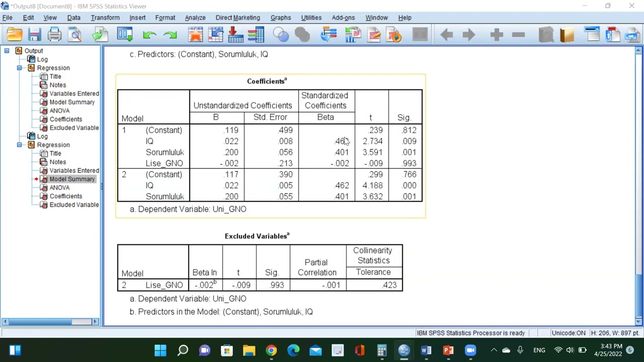Open the Add-ons menu
The width and height of the screenshot is (644, 362).
click(x=343, y=18)
